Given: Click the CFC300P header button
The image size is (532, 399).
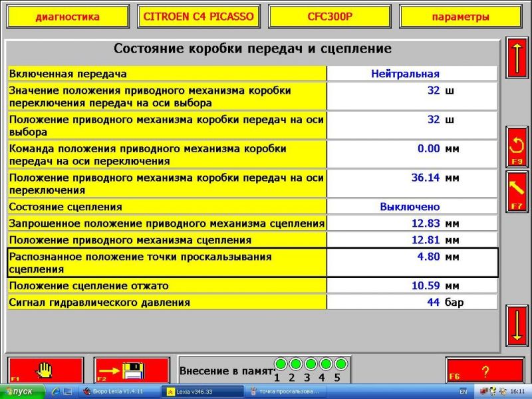Looking at the screenshot, I should tap(331, 17).
